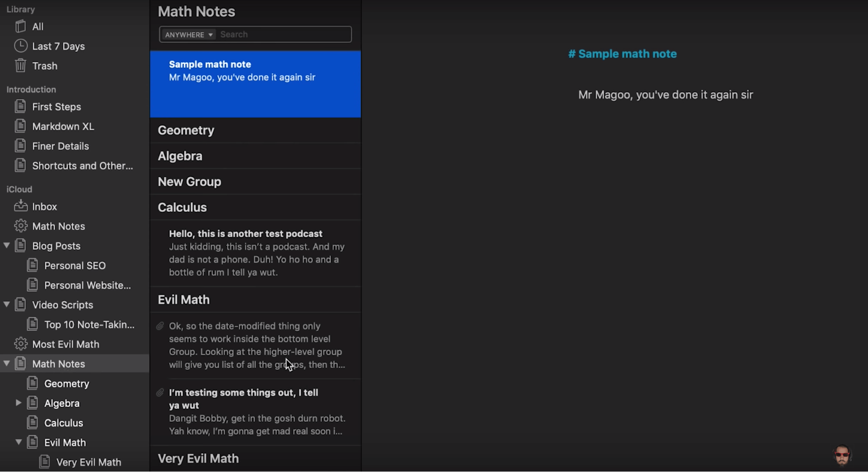Image resolution: width=868 pixels, height=472 pixels.
Task: Toggle the first Evil Math note checkbox
Action: point(161,326)
